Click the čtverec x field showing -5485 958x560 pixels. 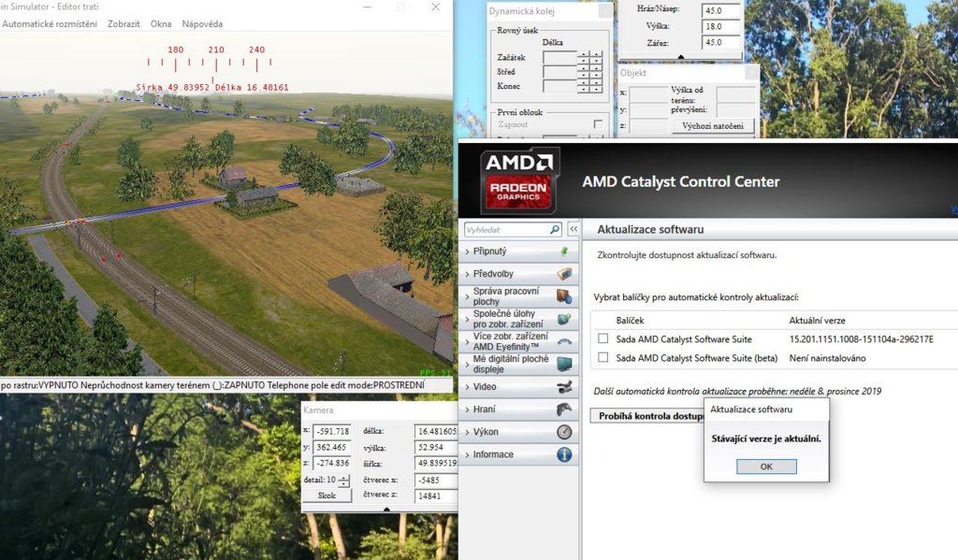[x=436, y=480]
